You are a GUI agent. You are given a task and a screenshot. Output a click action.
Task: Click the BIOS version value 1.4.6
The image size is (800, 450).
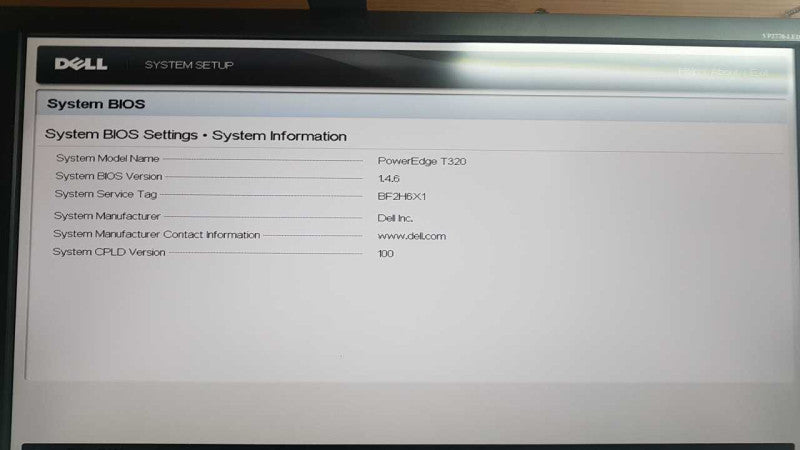click(x=388, y=179)
